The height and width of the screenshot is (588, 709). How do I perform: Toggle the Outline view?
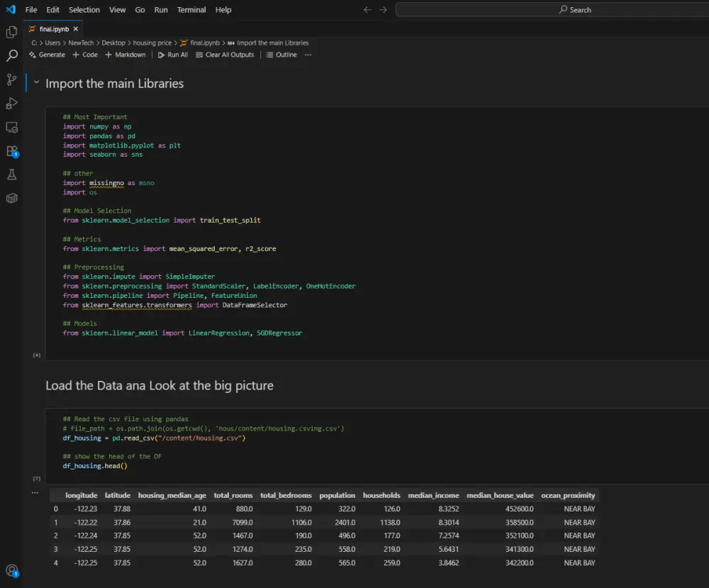[281, 55]
